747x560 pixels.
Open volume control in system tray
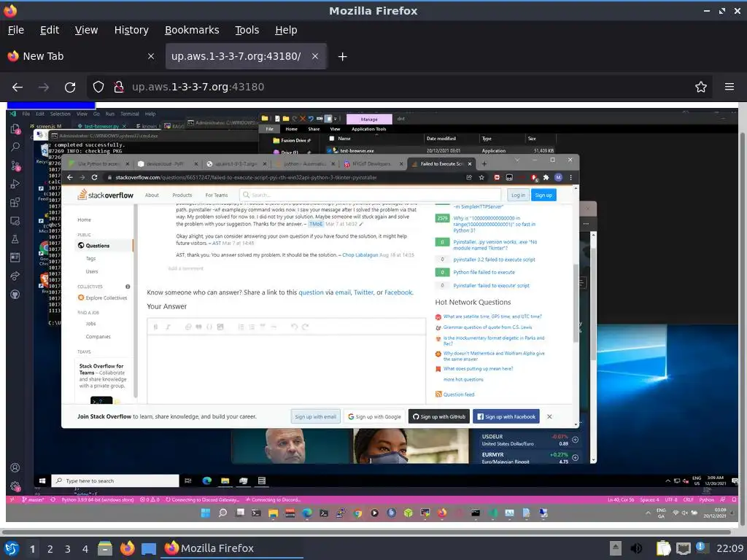pos(636,548)
